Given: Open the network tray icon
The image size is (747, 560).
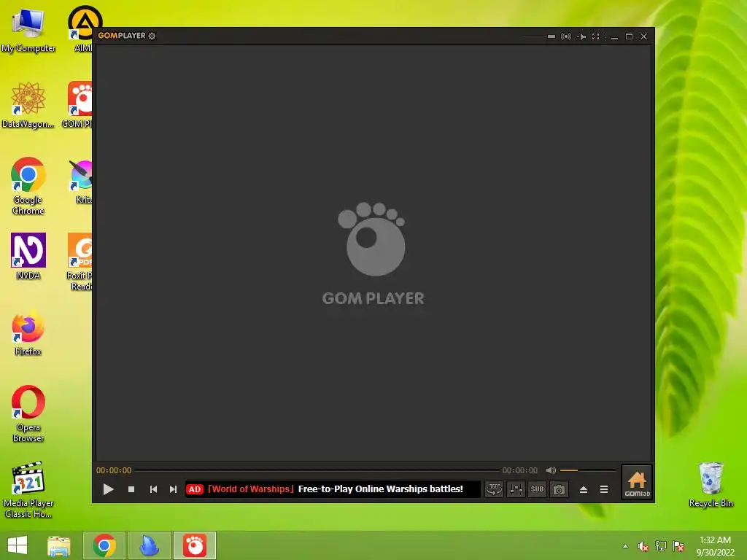Looking at the screenshot, I should [x=661, y=546].
